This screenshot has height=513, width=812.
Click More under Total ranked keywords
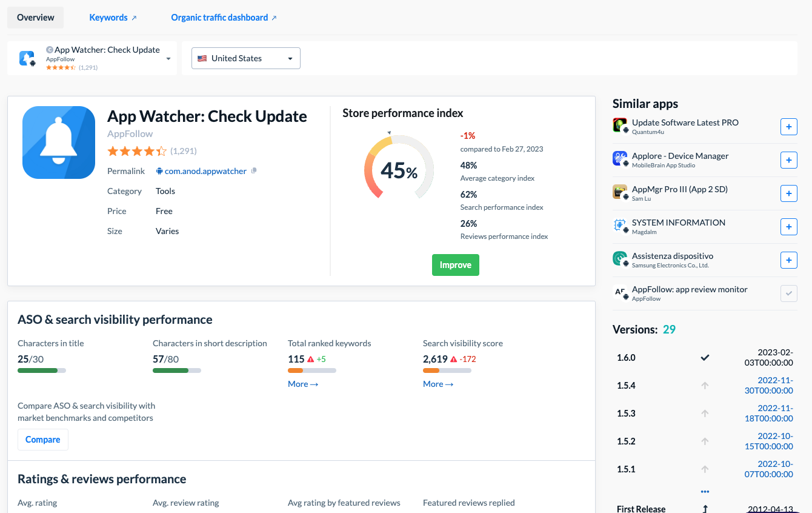click(303, 384)
